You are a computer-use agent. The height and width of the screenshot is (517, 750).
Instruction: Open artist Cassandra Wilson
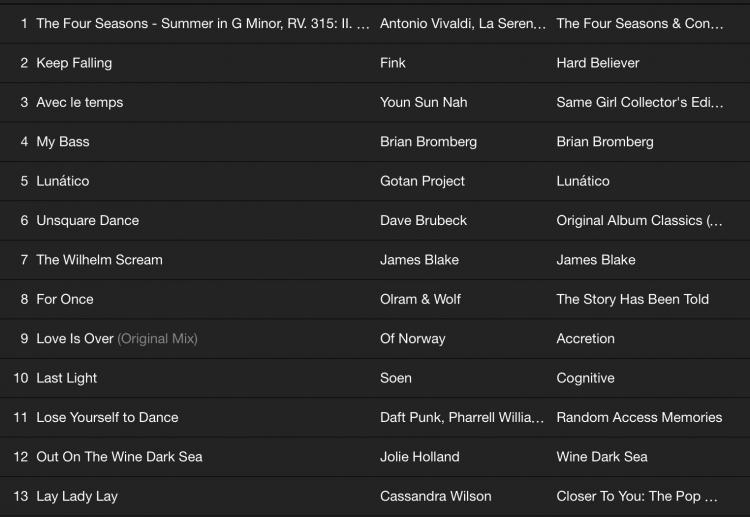tap(436, 496)
